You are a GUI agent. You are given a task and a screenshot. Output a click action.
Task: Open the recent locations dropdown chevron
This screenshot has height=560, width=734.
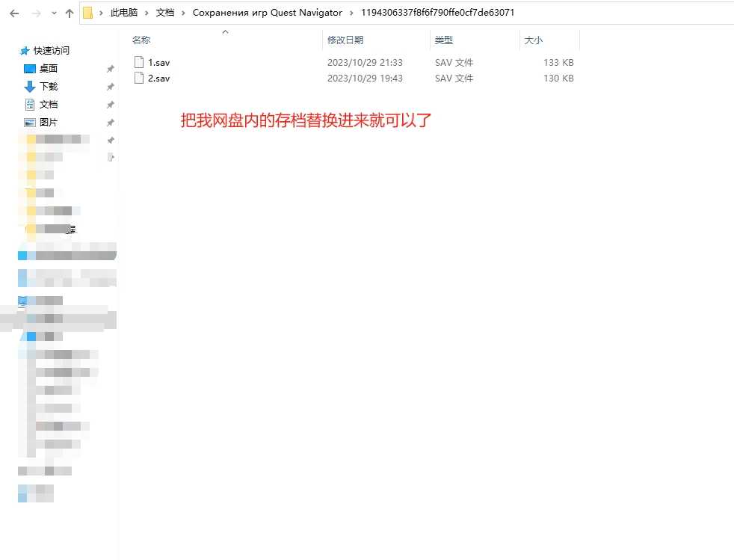(53, 13)
